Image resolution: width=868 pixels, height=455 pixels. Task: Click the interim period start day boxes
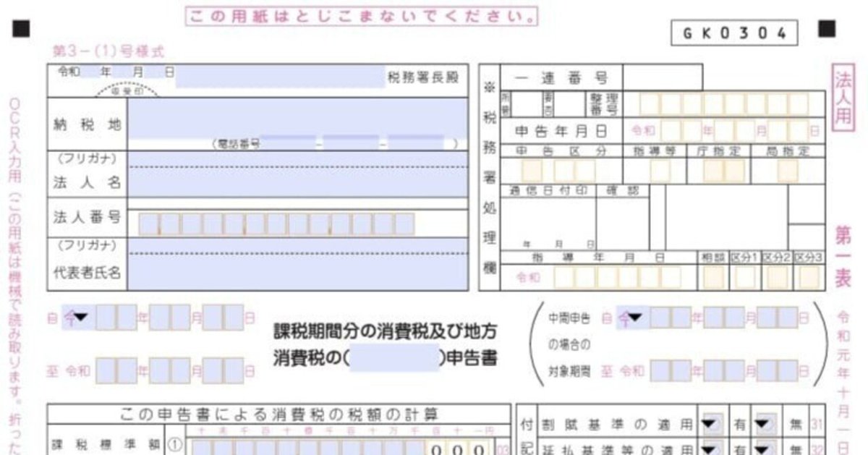tap(778, 317)
